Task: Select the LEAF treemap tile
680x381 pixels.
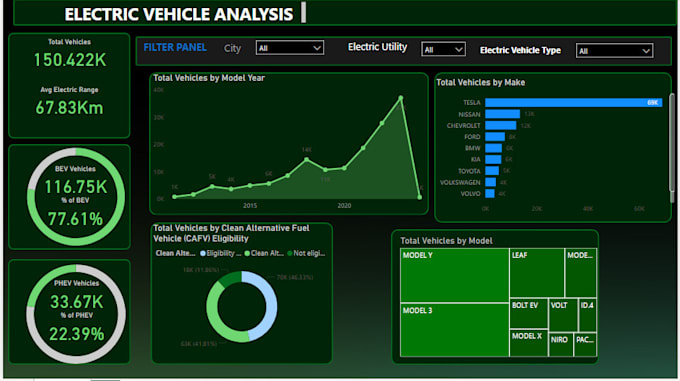Action: coord(537,273)
